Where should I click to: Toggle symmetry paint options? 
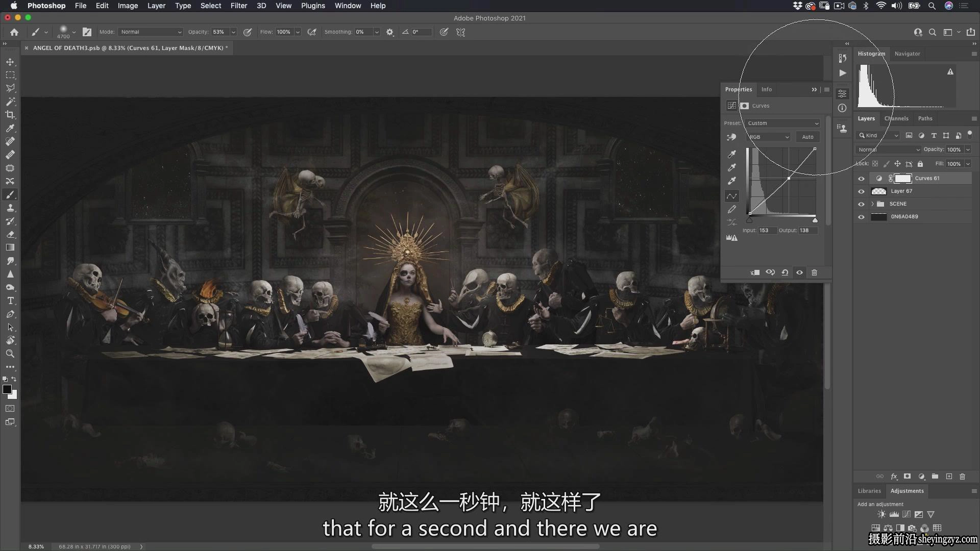pyautogui.click(x=460, y=32)
